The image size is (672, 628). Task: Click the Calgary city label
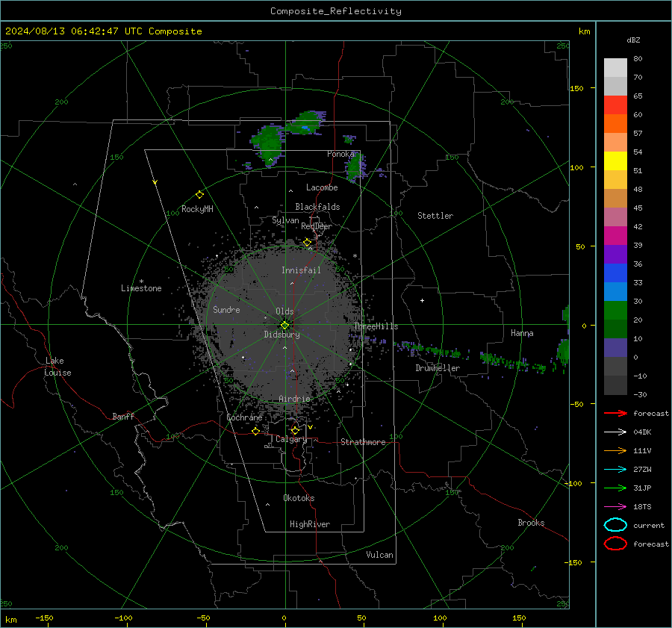click(x=291, y=439)
